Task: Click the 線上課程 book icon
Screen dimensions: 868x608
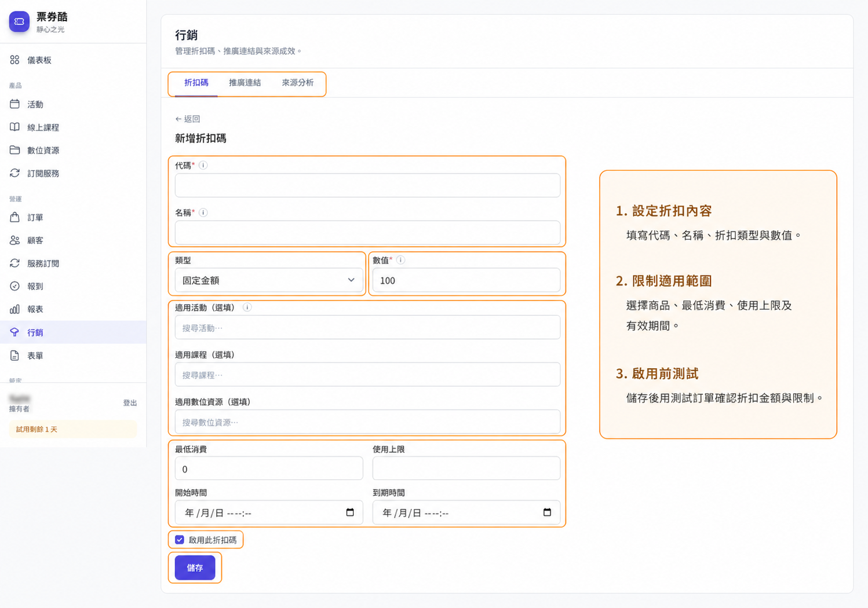Action: pos(15,127)
